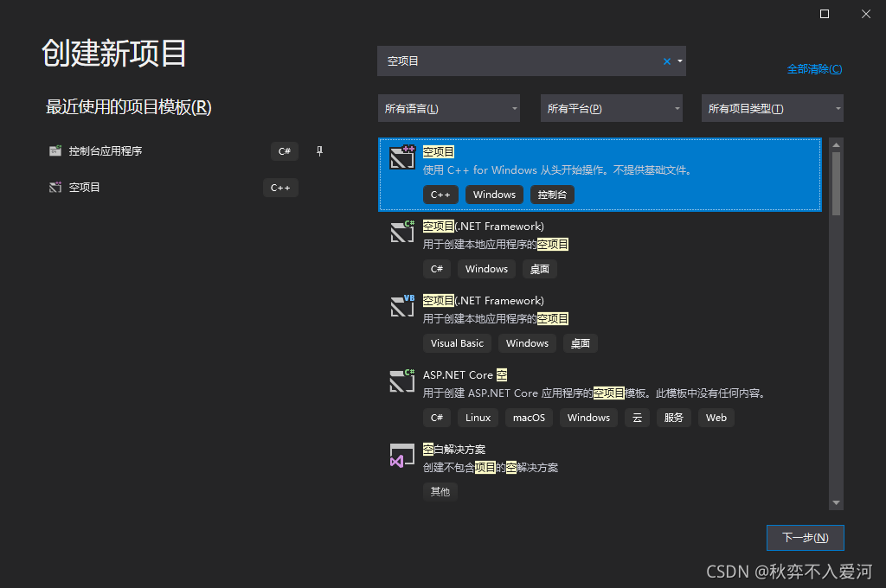This screenshot has width=886, height=588.
Task: Open the 所有项目类型(T) project type filter
Action: tap(773, 108)
